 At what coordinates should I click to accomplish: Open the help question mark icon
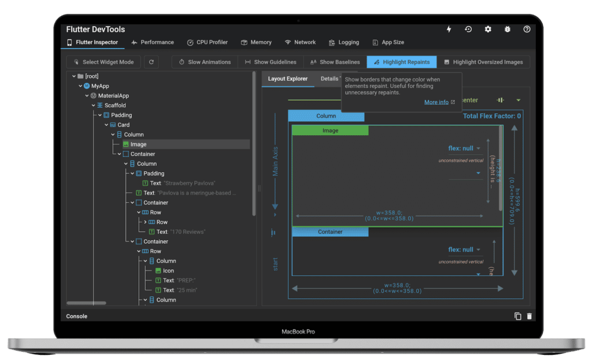tap(527, 29)
